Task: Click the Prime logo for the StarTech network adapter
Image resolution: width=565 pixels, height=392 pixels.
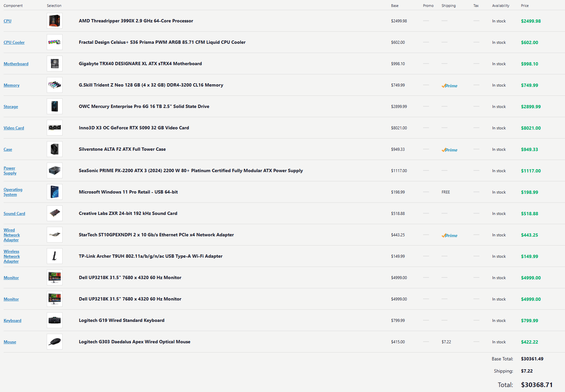Action: click(x=449, y=235)
